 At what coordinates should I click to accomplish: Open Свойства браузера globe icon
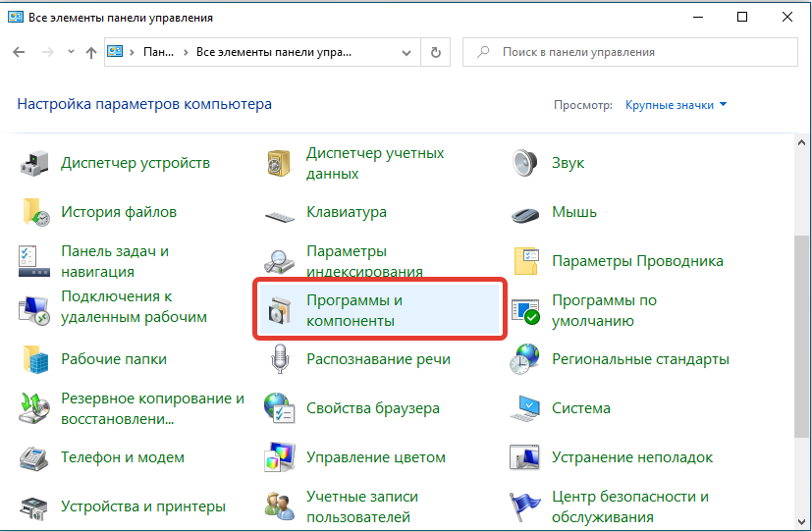pyautogui.click(x=280, y=408)
